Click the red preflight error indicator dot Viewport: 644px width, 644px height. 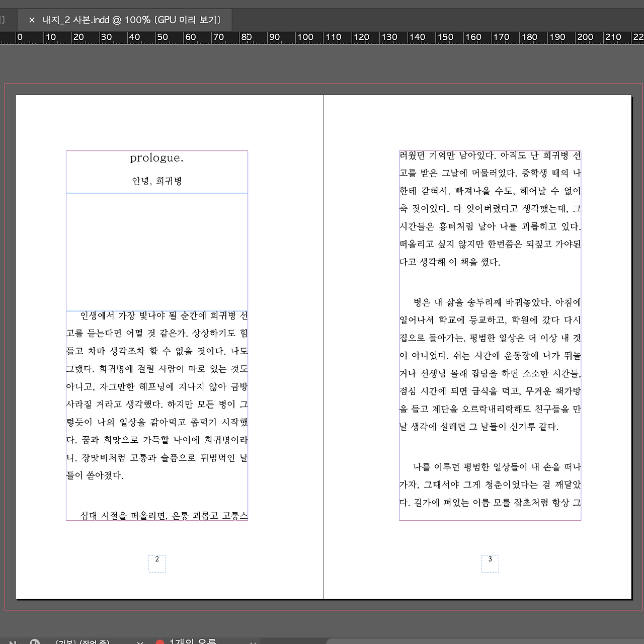click(160, 642)
